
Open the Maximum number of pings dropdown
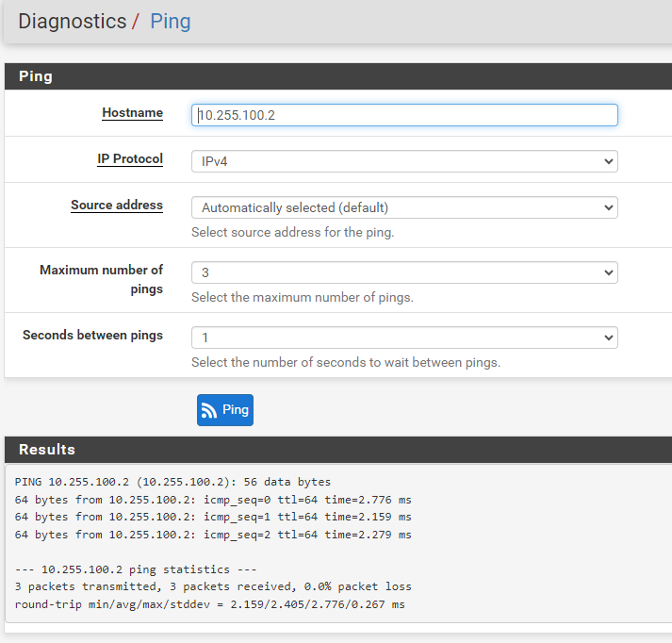[x=403, y=272]
